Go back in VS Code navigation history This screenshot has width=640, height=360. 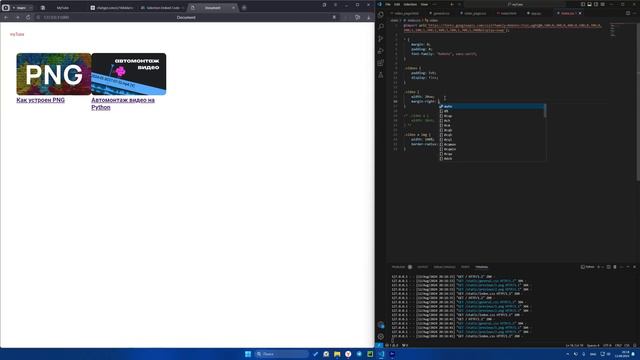(452, 4)
